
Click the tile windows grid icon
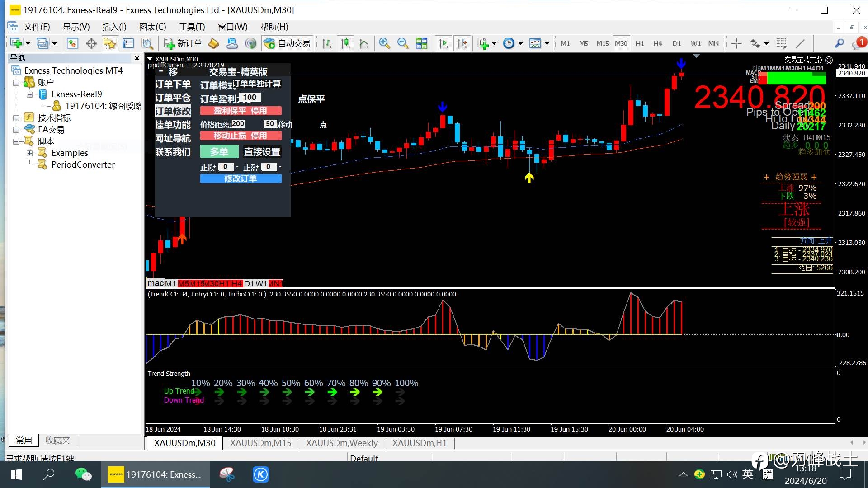[x=421, y=43]
